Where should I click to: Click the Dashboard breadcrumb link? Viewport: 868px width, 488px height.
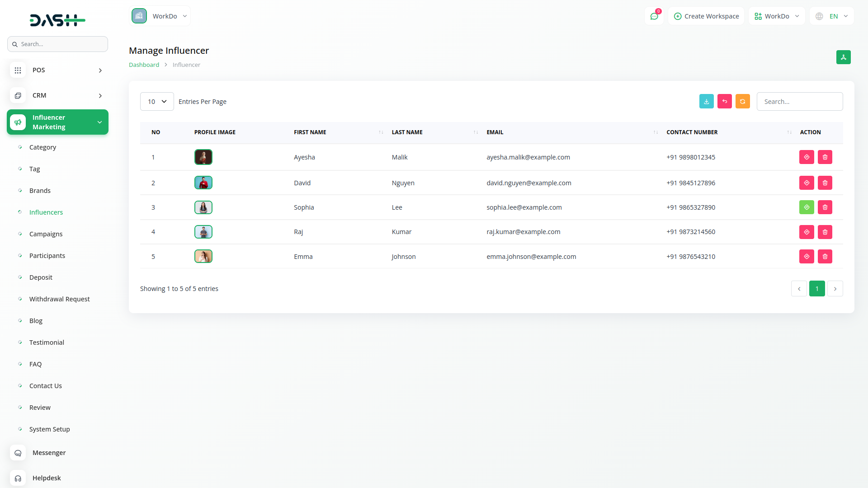(144, 65)
